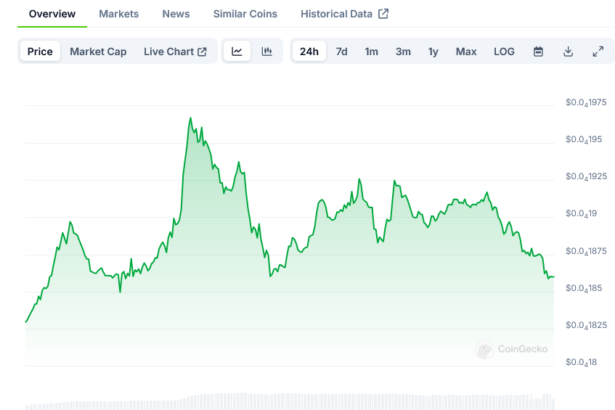Screen dimensions: 615x410
Task: View the Similar Coins tab
Action: (x=245, y=14)
